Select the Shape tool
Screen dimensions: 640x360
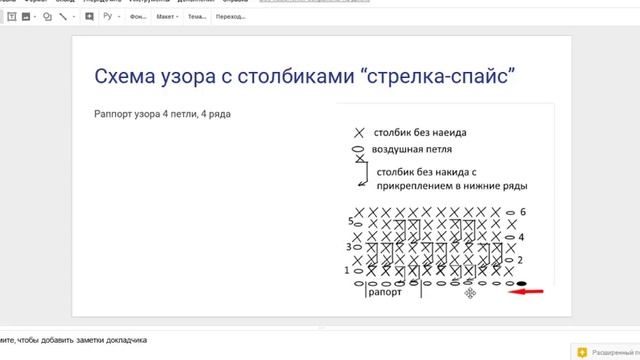point(47,17)
